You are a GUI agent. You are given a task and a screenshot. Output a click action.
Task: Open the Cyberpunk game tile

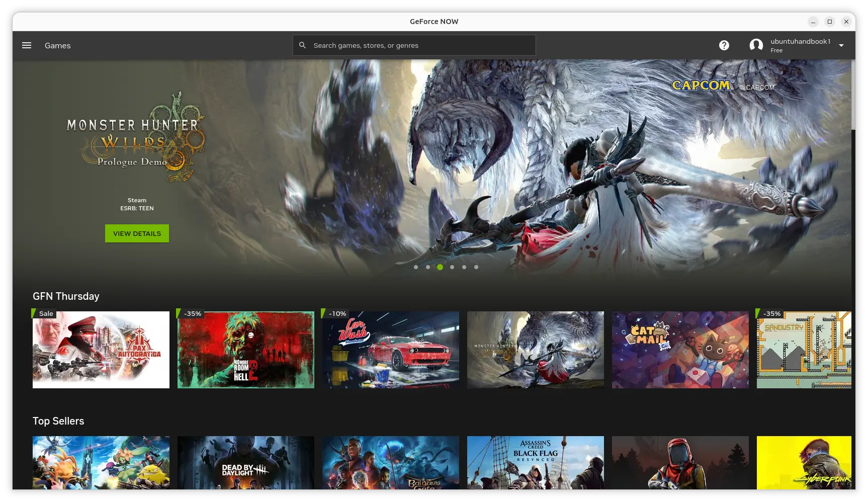point(804,463)
